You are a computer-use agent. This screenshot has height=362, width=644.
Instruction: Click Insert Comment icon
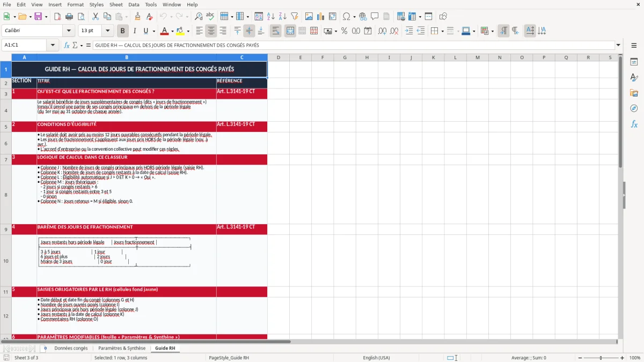(x=375, y=17)
